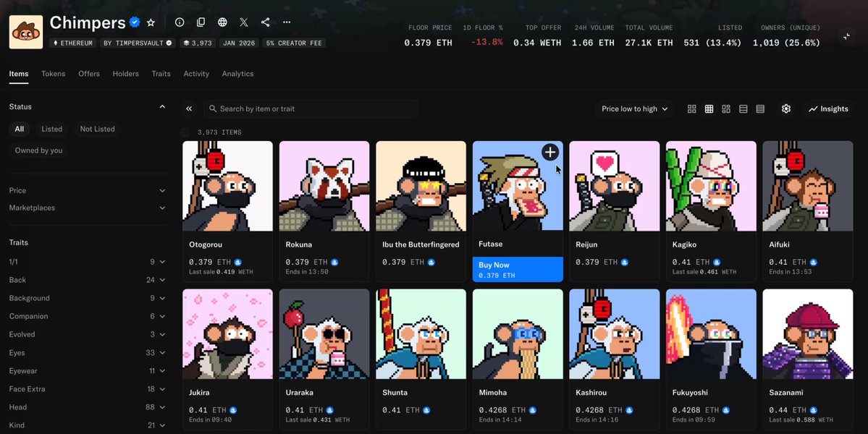The height and width of the screenshot is (434, 868).
Task: Click Buy Now on the Futase card
Action: pyautogui.click(x=518, y=269)
